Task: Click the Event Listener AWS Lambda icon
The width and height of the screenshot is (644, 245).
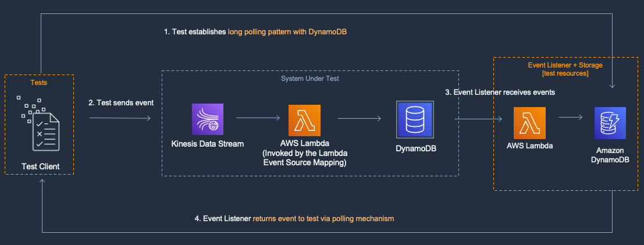Action: click(x=530, y=123)
